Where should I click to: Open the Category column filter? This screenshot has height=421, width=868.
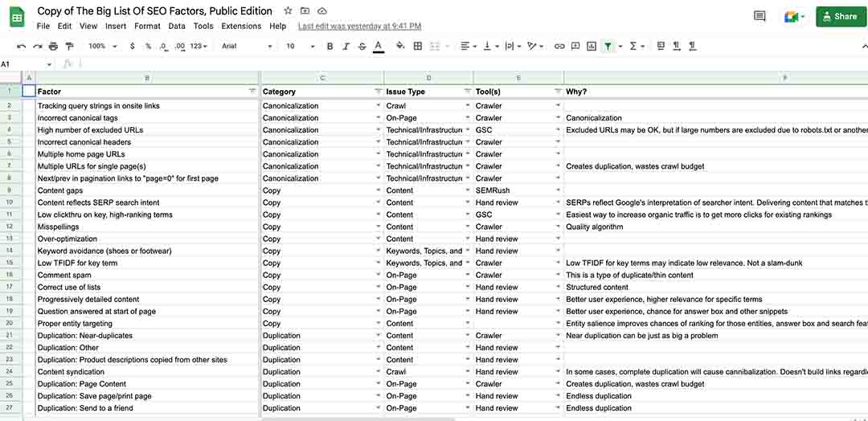tap(378, 92)
